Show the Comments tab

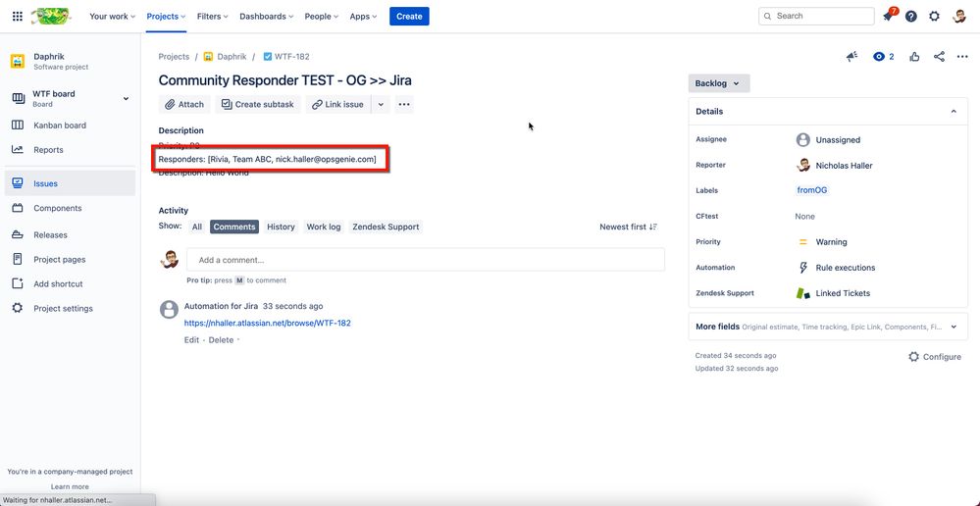tap(234, 227)
